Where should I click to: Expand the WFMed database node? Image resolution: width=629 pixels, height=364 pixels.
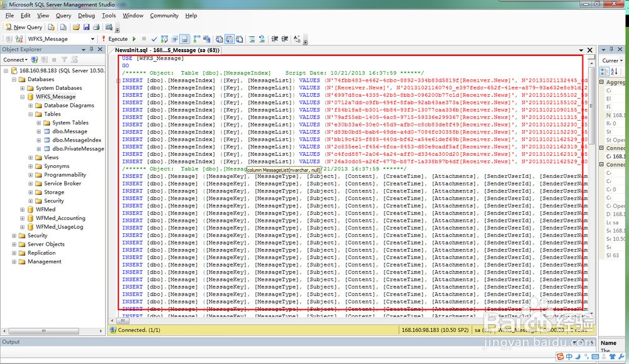[x=23, y=209]
